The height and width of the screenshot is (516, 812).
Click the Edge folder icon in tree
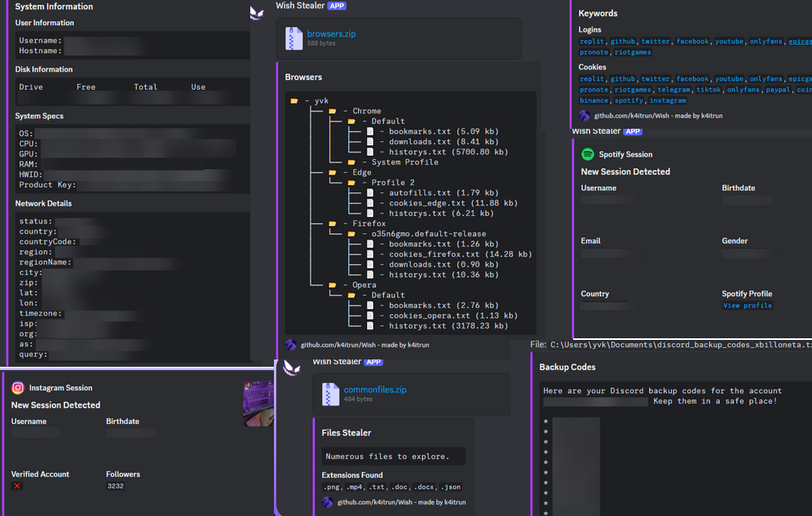(x=333, y=172)
